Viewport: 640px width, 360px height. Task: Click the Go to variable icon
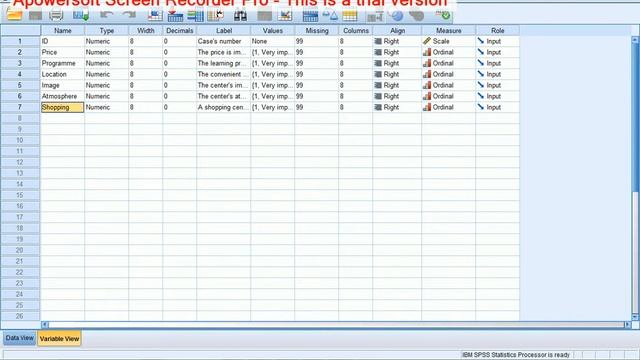point(175,16)
